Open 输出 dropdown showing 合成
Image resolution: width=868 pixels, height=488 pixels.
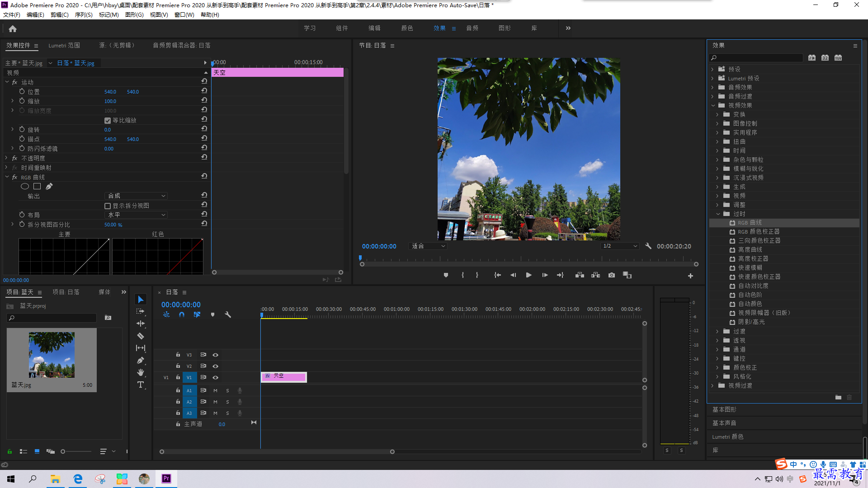pos(136,196)
